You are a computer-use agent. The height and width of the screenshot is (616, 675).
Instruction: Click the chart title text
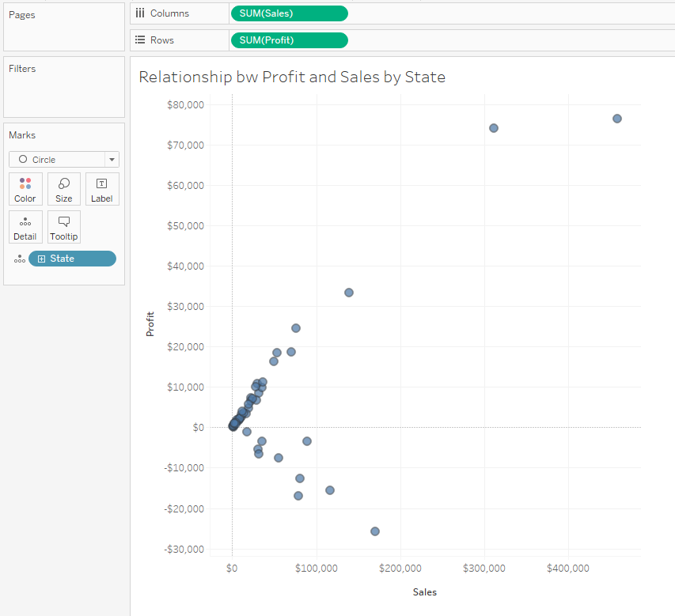[292, 77]
